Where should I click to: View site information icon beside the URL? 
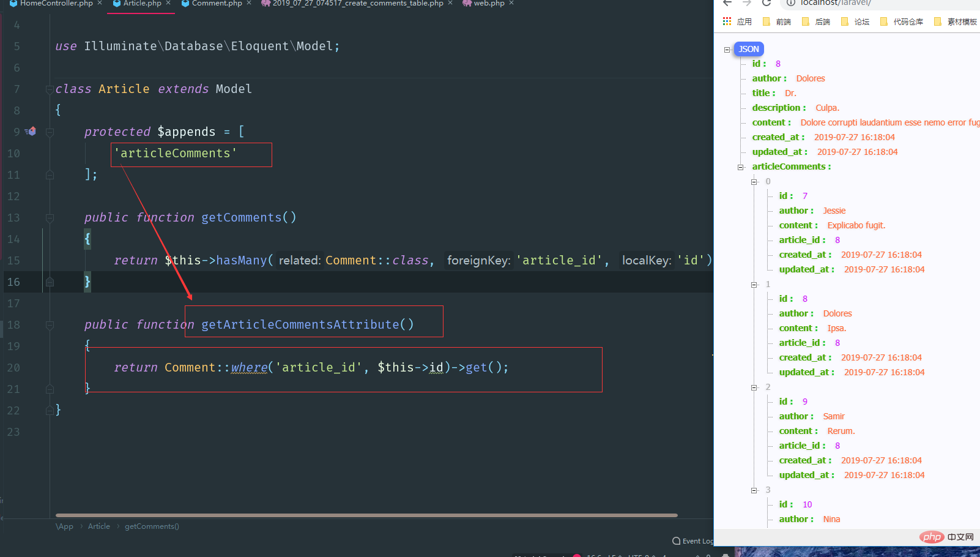(x=790, y=3)
